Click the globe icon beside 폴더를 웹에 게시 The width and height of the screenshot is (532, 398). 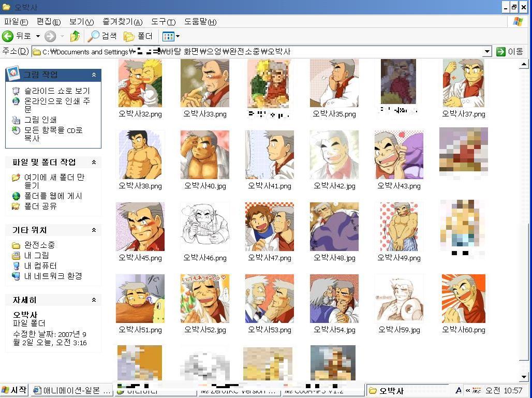coord(16,196)
